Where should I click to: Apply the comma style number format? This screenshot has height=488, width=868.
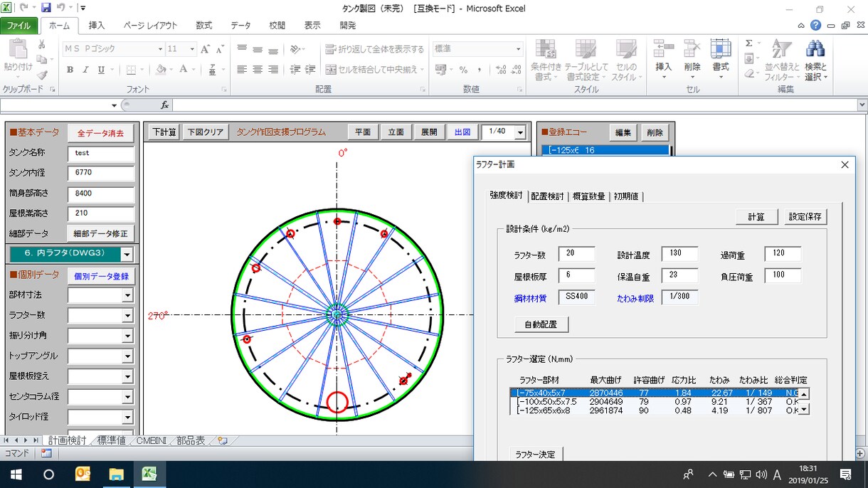tap(480, 70)
